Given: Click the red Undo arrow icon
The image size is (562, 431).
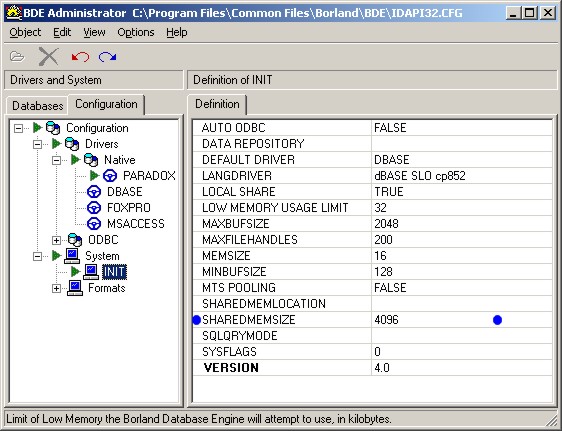Looking at the screenshot, I should coord(80,57).
